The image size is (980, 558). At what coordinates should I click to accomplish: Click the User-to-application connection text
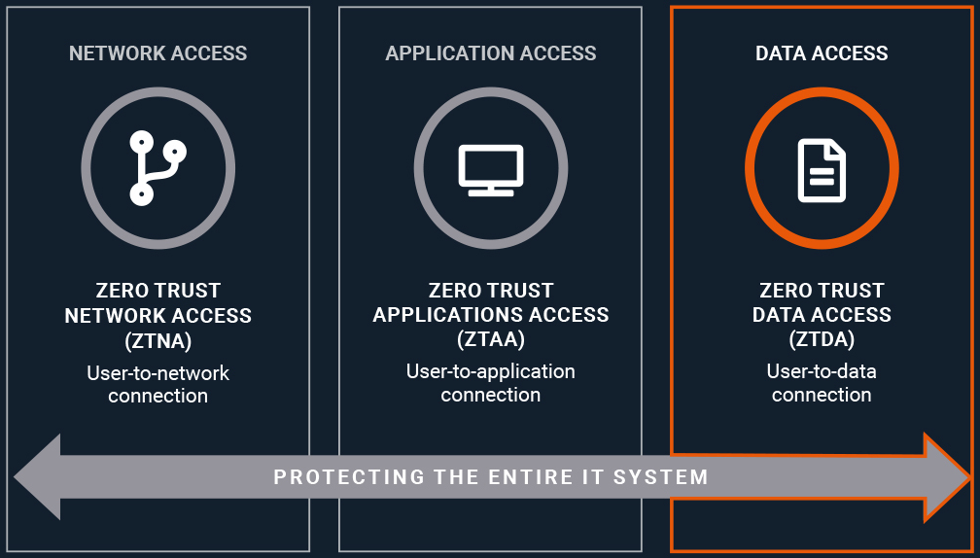click(x=490, y=383)
